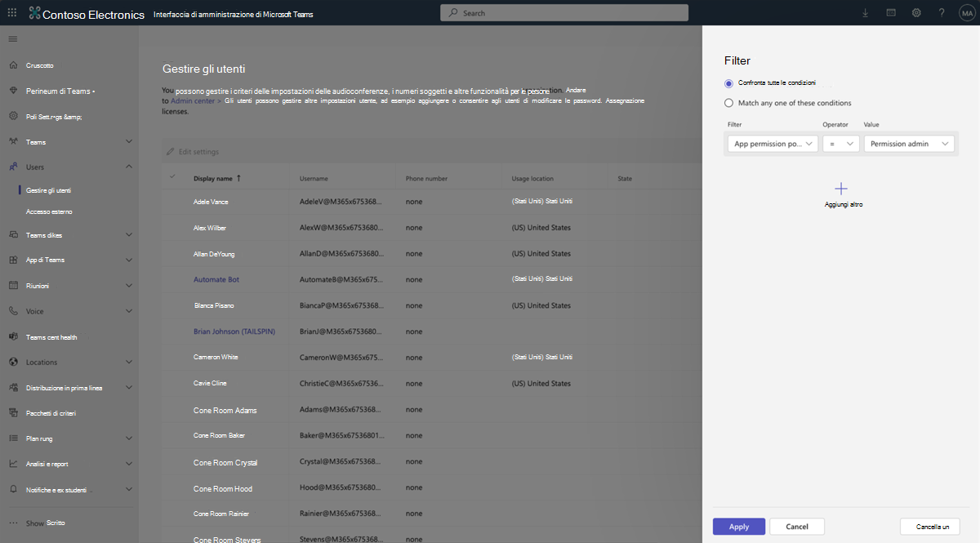Click the Distribuzione in prima linea icon

click(x=13, y=388)
